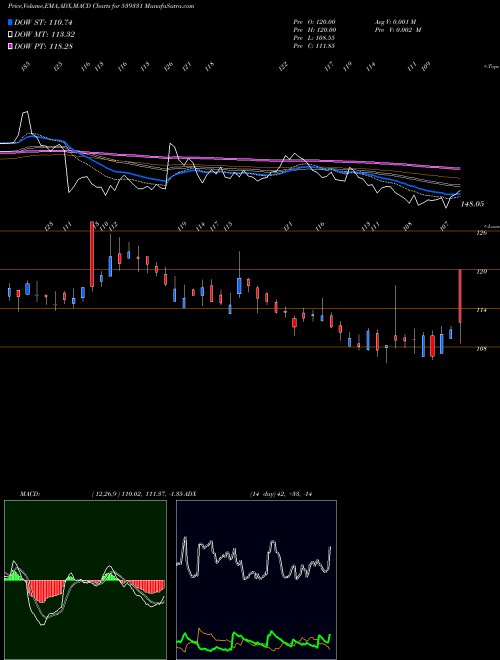Click the magenta DOW PT legend swatch
This screenshot has height=660, width=500.
tap(10, 46)
